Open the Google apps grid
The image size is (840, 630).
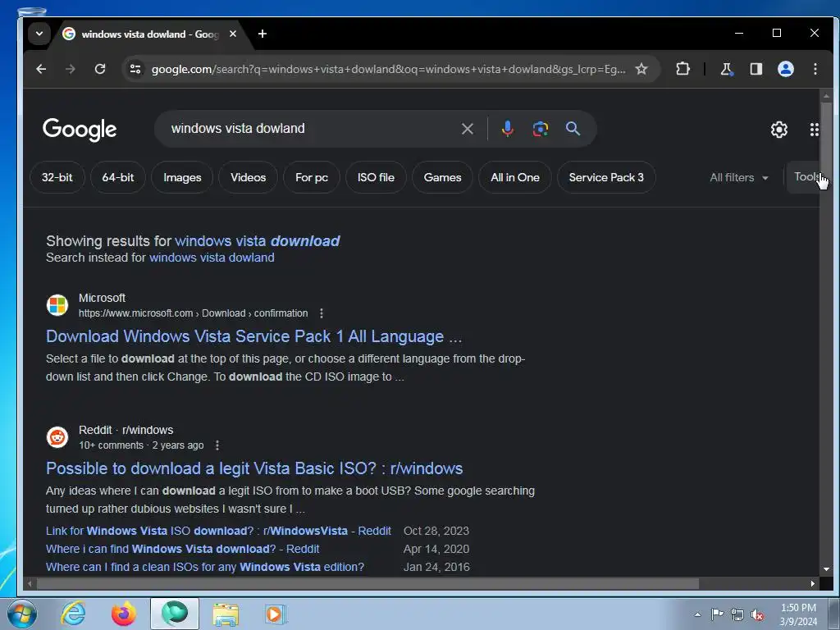[x=814, y=129]
